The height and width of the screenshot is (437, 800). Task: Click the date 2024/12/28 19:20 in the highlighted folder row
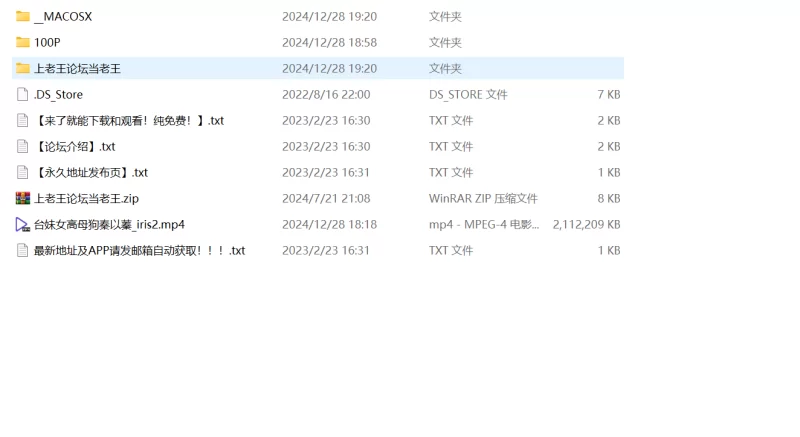[330, 68]
